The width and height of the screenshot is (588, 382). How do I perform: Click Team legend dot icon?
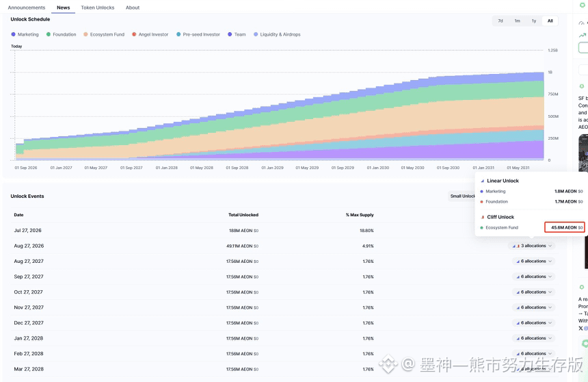pyautogui.click(x=230, y=34)
